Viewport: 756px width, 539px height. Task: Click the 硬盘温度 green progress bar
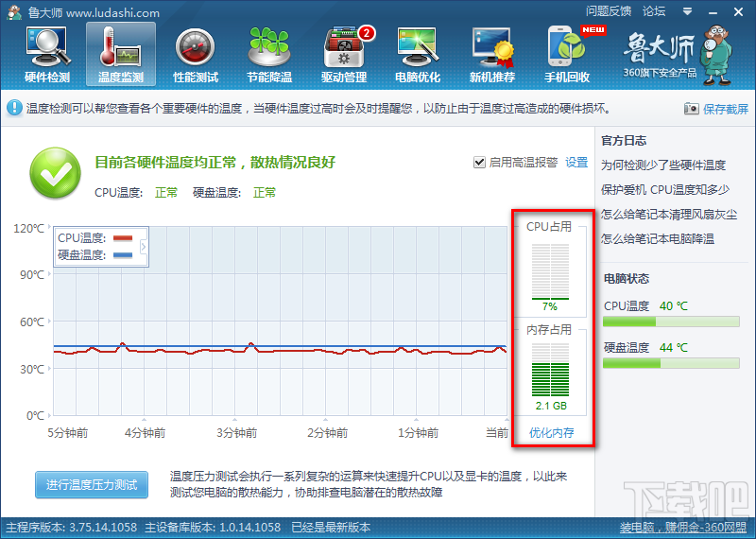tap(671, 363)
